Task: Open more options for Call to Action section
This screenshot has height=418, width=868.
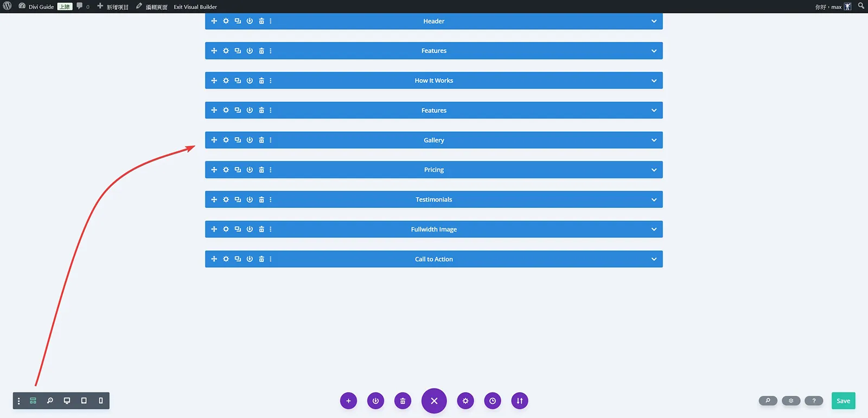Action: coord(271,259)
